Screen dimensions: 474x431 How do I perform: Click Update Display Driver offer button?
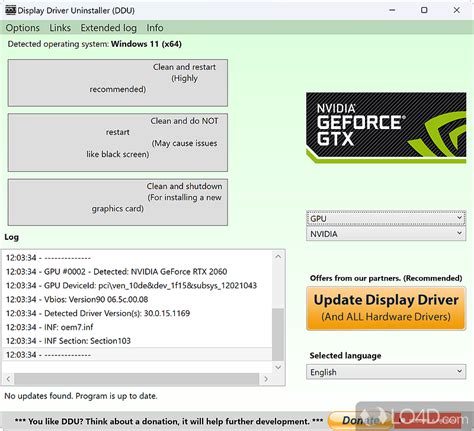point(386,308)
